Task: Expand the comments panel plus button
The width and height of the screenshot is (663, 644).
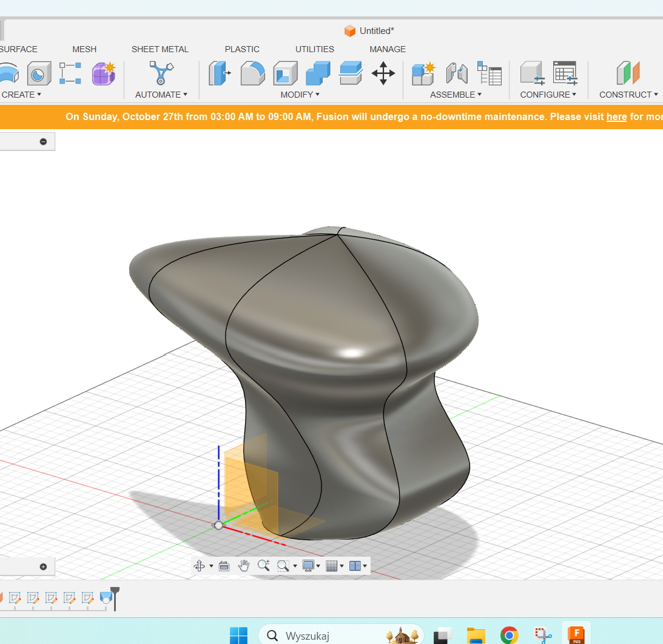Action: (43, 566)
